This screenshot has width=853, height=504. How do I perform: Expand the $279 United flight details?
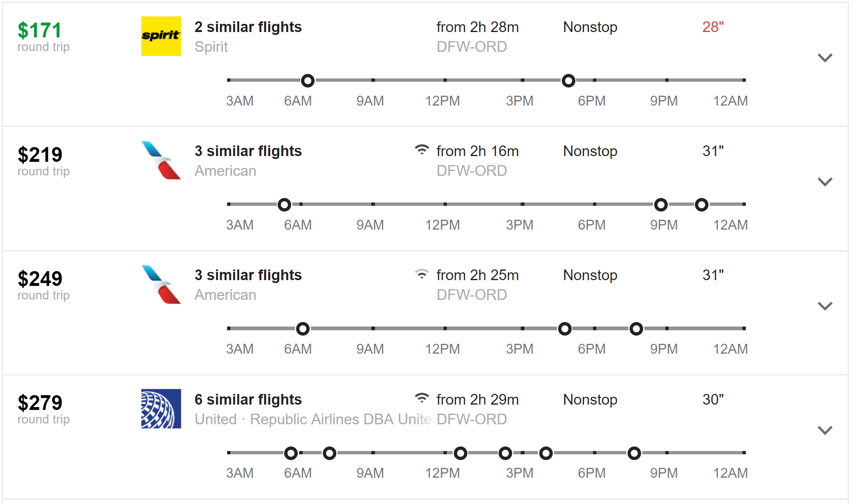825,430
